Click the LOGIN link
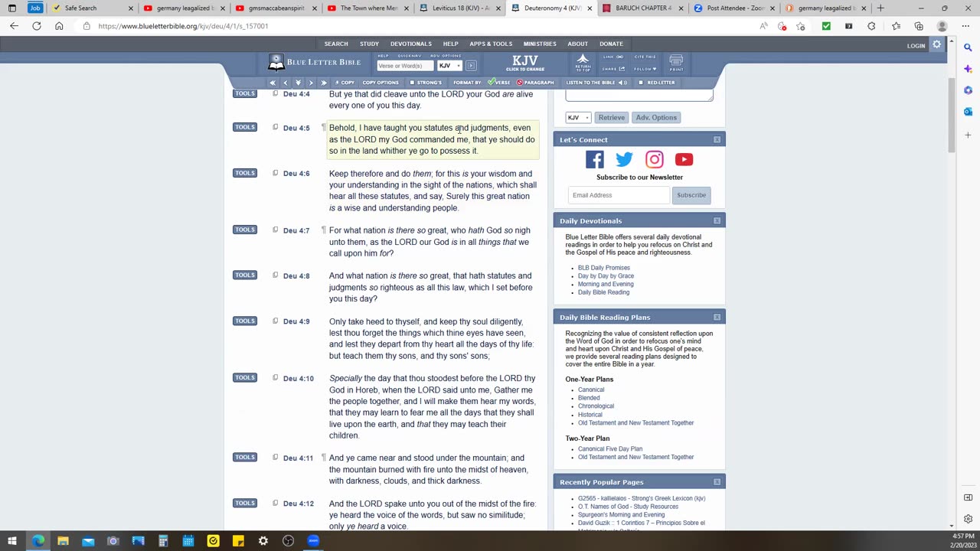This screenshot has width=980, height=551. tap(916, 46)
